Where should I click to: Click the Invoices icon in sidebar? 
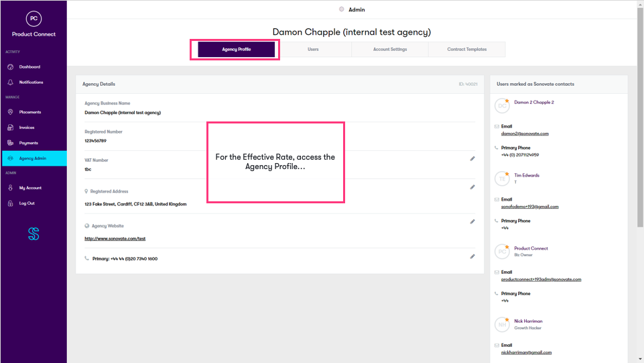(11, 127)
